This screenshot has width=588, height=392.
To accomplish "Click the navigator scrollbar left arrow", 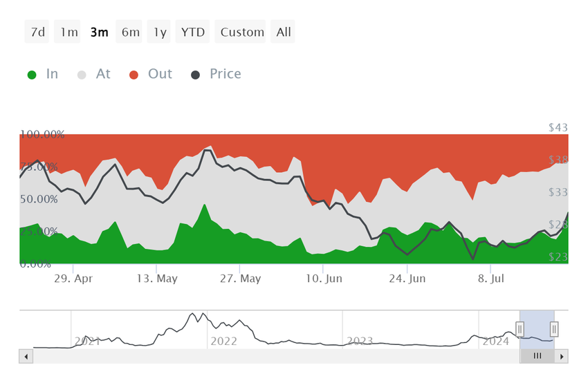I will click(26, 357).
